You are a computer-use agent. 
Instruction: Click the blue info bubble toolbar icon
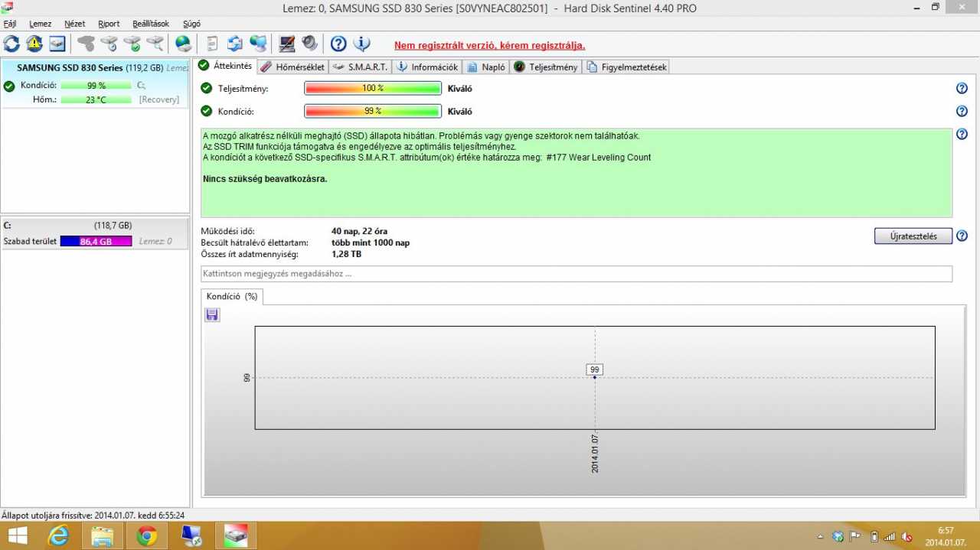coord(361,44)
